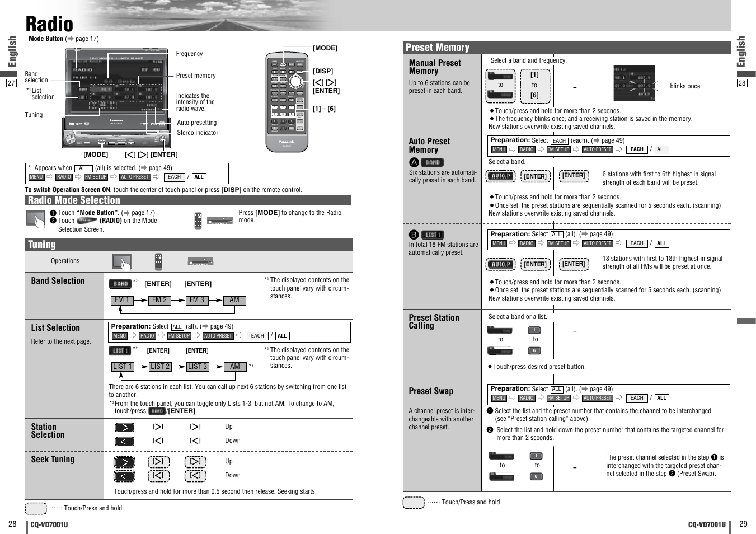Image resolution: width=756 pixels, height=534 pixels.
Task: Click RADIO in Preset Swap preparation path
Action: coord(527,398)
